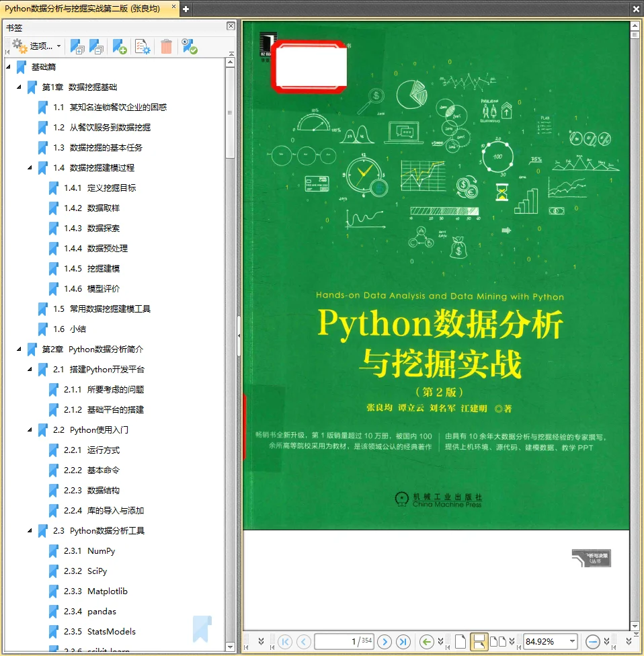Select single page layout icon
The height and width of the screenshot is (656, 644).
click(460, 641)
